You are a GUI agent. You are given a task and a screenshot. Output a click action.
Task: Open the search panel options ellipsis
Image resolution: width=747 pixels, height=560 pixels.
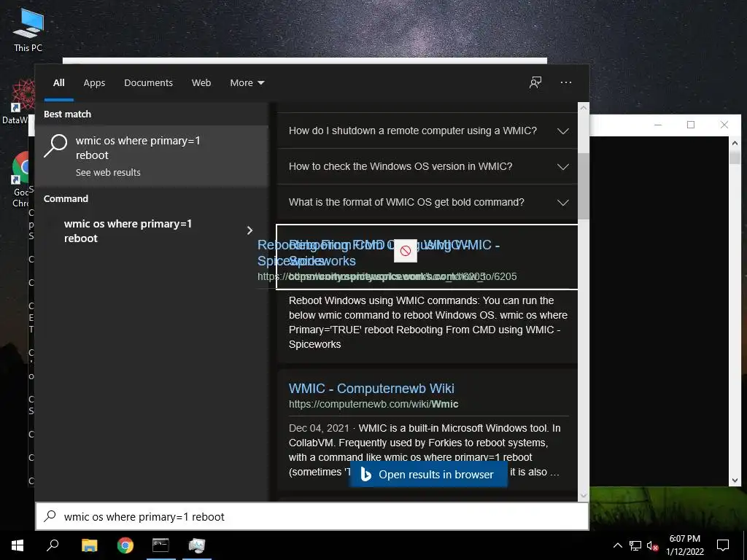coord(566,82)
